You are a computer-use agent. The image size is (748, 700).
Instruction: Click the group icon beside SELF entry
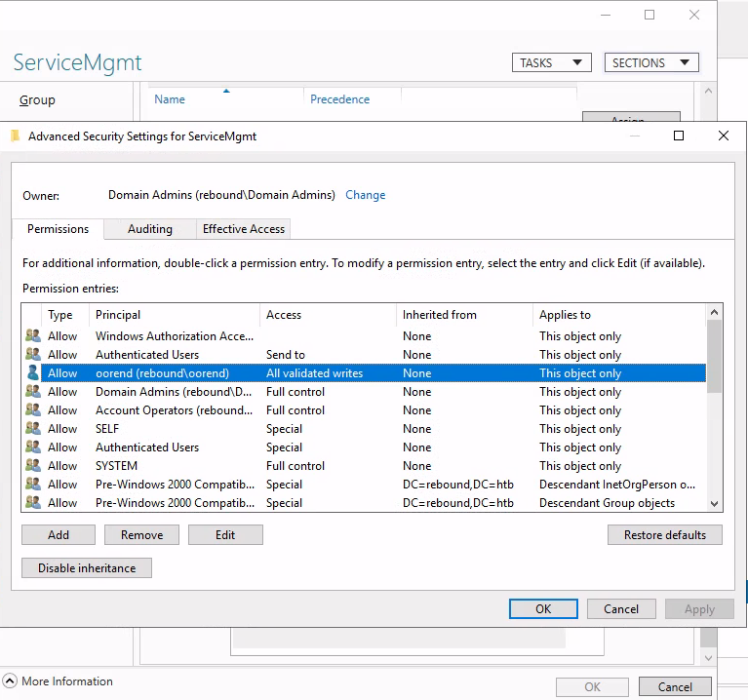pos(33,428)
